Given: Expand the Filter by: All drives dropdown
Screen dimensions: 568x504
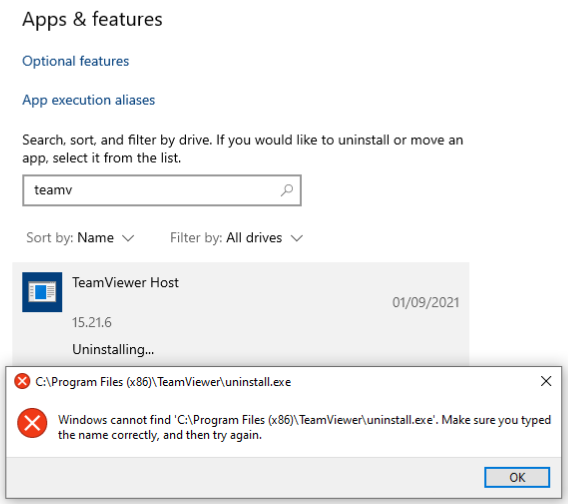Looking at the screenshot, I should click(236, 238).
